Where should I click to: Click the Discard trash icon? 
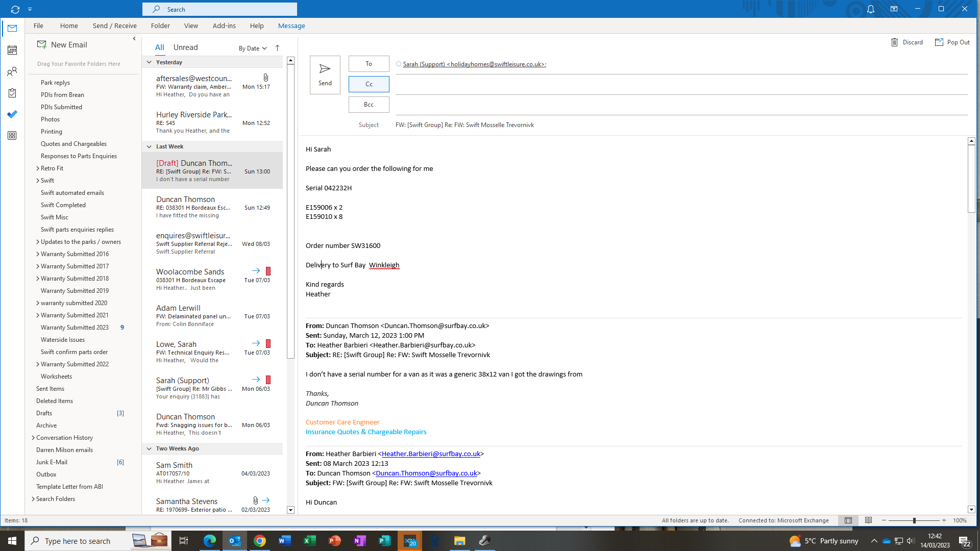point(894,42)
